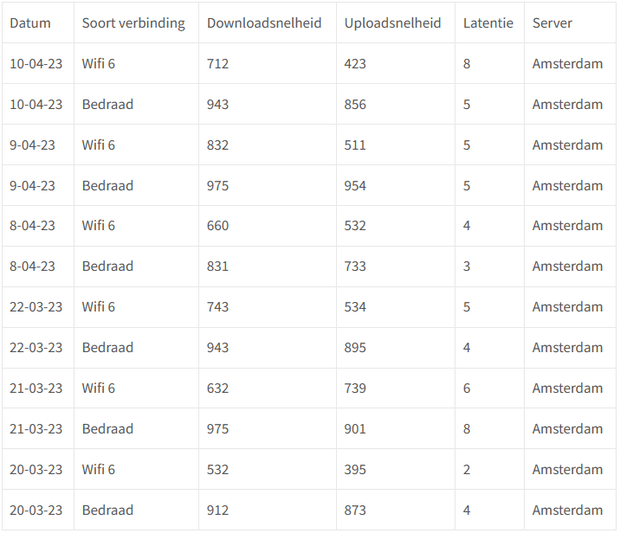Select download value 660 cell

click(267, 226)
